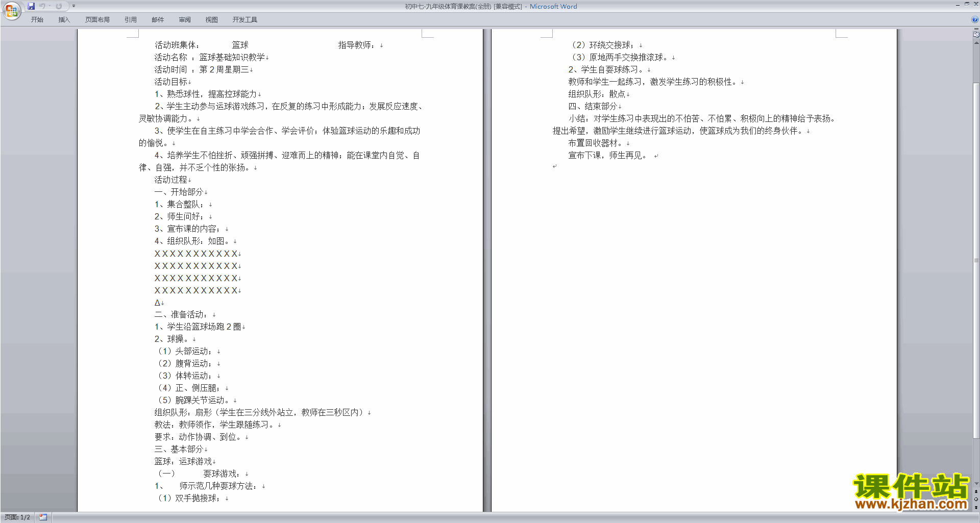Screen dimensions: 980x523
Task: Click the Undo arrow in the quick access toolbar
Action: click(42, 6)
